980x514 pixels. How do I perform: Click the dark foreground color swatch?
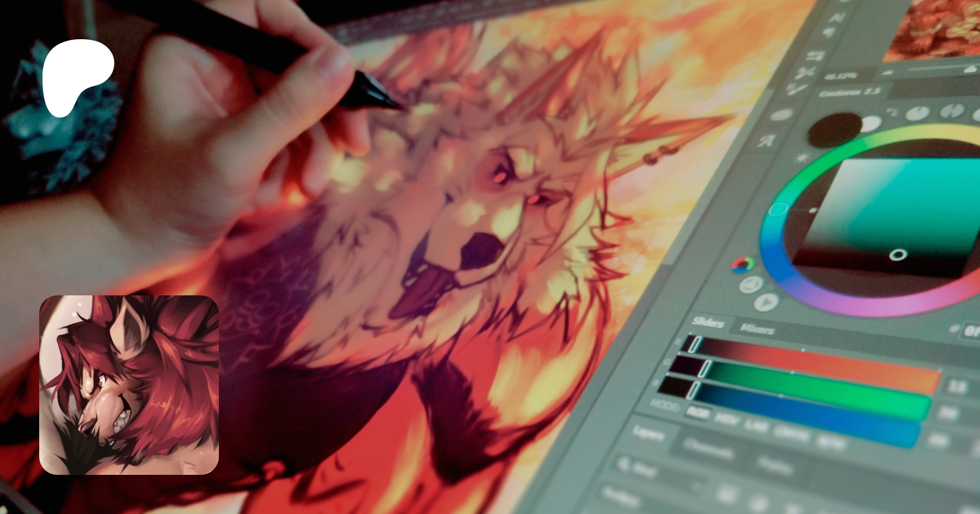(833, 131)
